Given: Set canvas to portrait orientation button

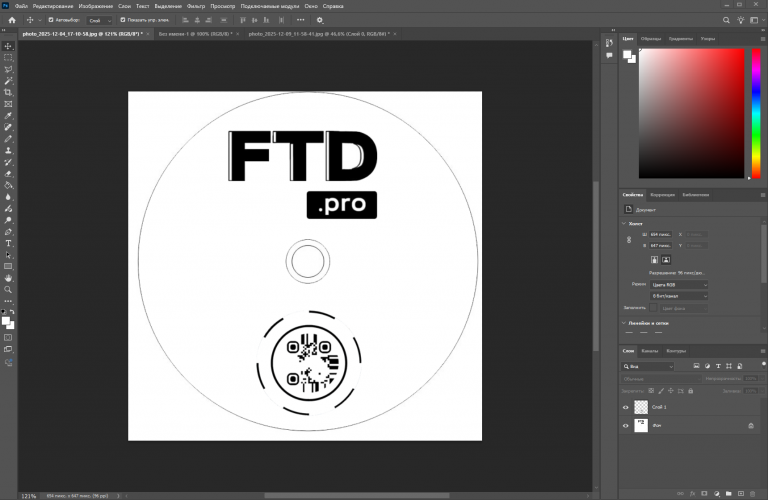Looking at the screenshot, I should click(x=654, y=260).
